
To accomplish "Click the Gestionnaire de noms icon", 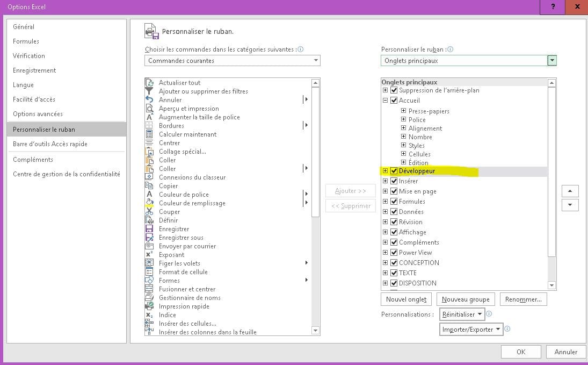I will [149, 298].
